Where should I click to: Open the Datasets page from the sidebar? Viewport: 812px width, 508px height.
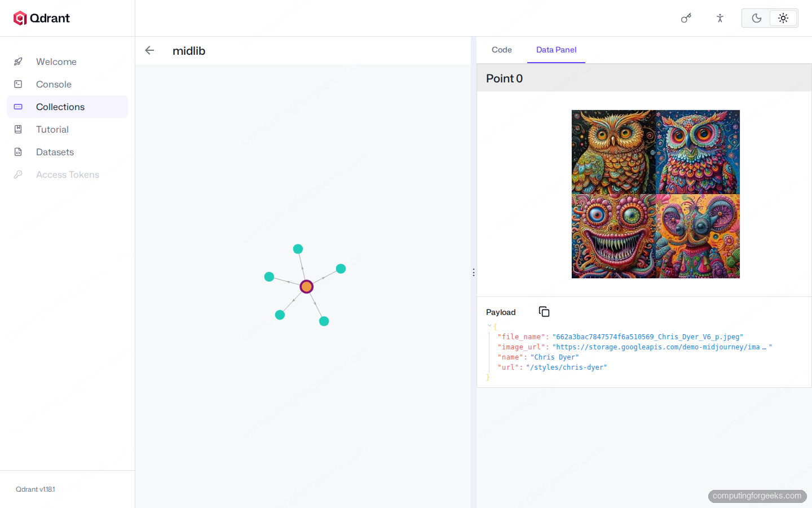(67, 152)
